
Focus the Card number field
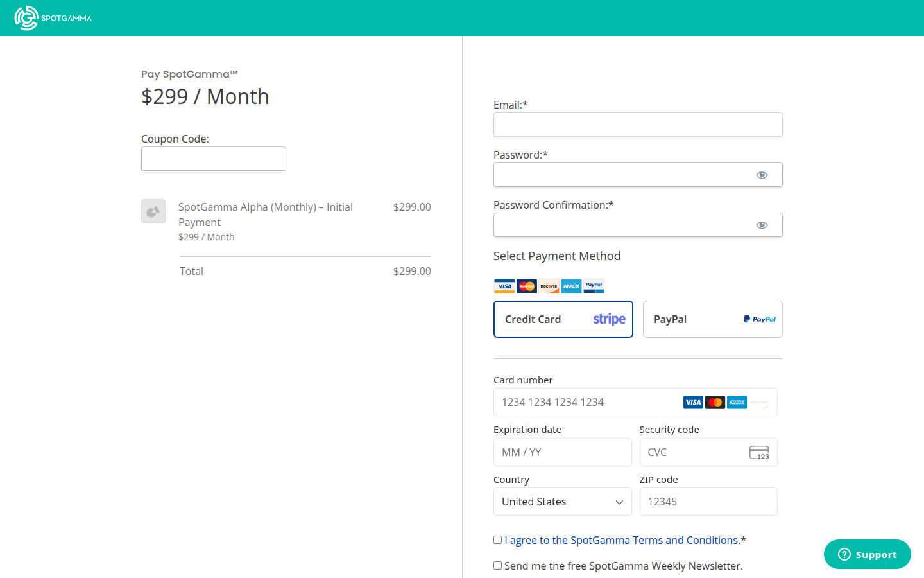[635, 402]
